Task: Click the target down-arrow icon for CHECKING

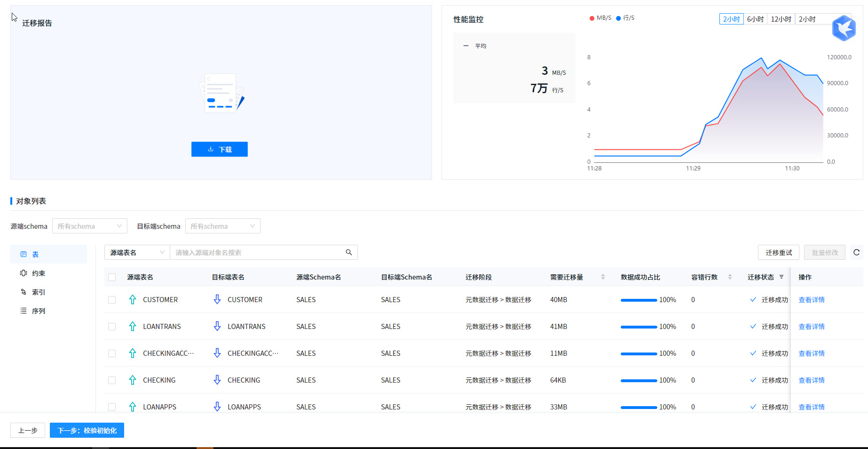Action: pyautogui.click(x=217, y=380)
